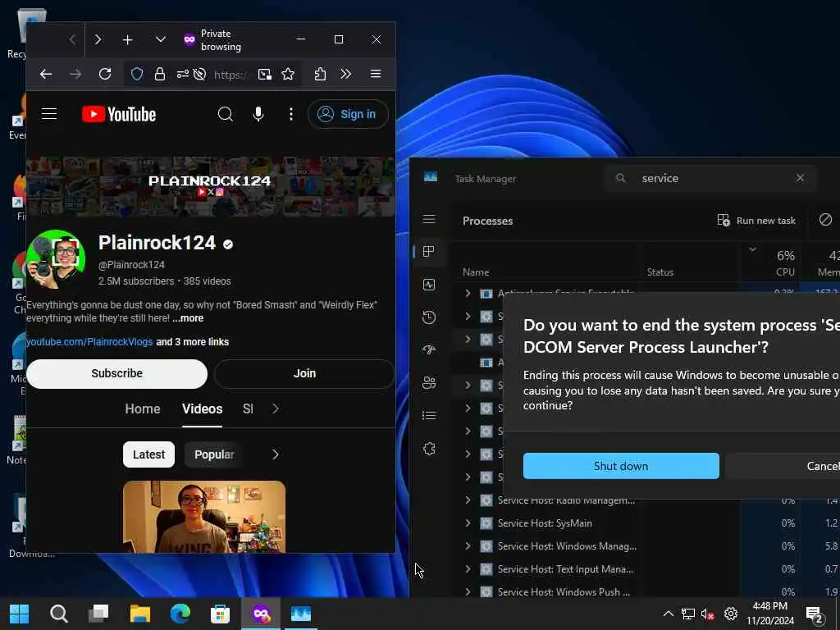Open Task Manager Startup apps icon
The image size is (840, 630).
point(428,349)
